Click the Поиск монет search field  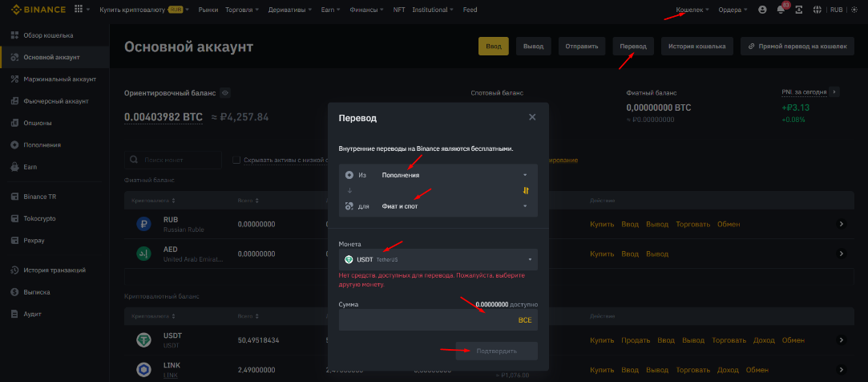[173, 161]
